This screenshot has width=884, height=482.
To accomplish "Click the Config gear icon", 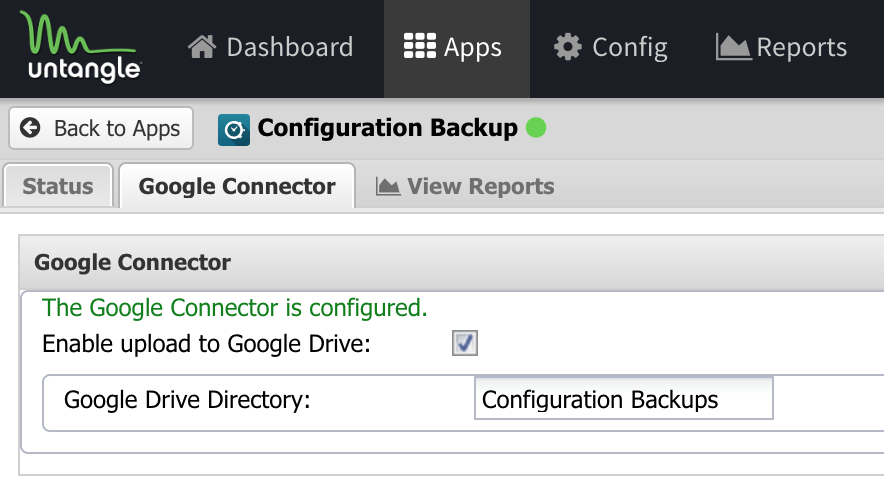I will [x=567, y=47].
